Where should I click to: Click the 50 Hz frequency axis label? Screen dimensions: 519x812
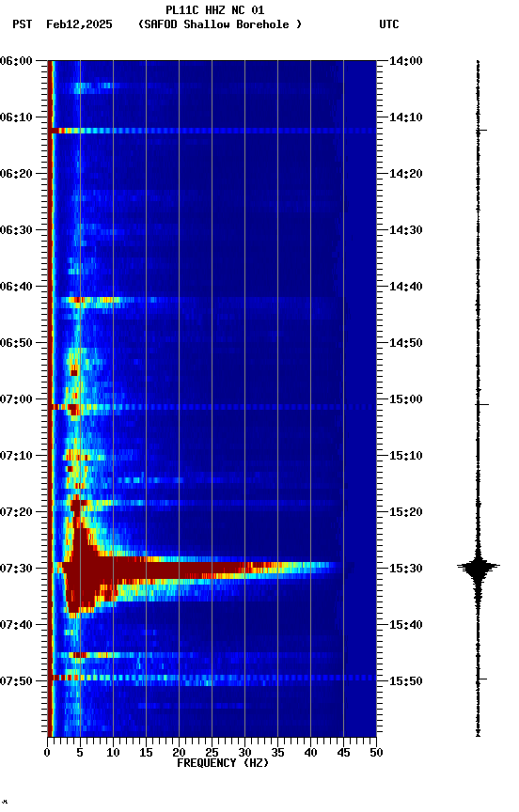[377, 753]
